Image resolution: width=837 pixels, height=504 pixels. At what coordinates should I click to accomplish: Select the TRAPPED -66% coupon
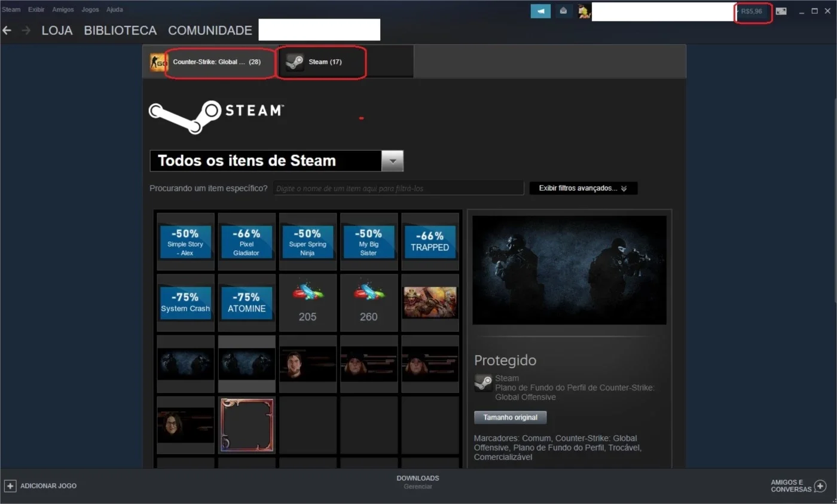pos(430,242)
